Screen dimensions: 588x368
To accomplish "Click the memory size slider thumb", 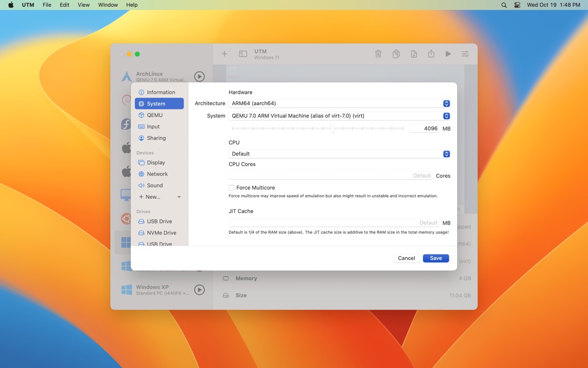I will point(332,128).
